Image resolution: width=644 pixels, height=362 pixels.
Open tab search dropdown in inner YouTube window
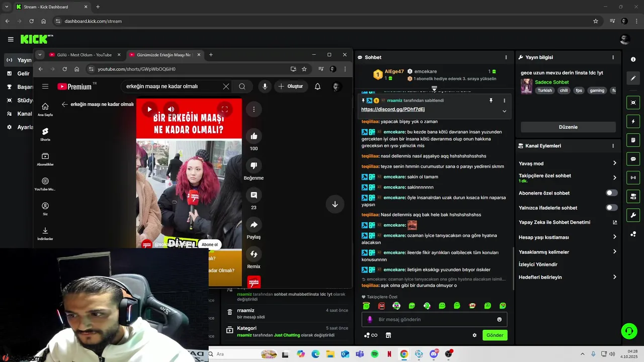(40, 55)
